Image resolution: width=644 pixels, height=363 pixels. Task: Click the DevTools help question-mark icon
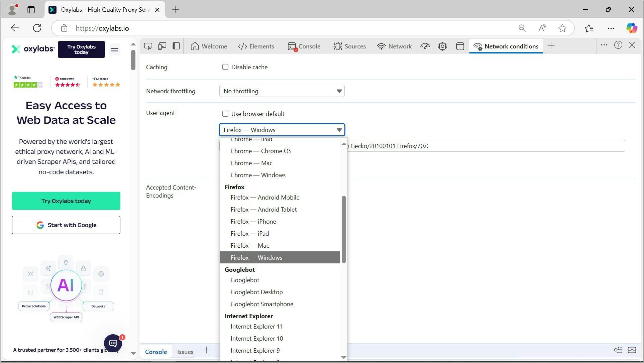click(618, 45)
